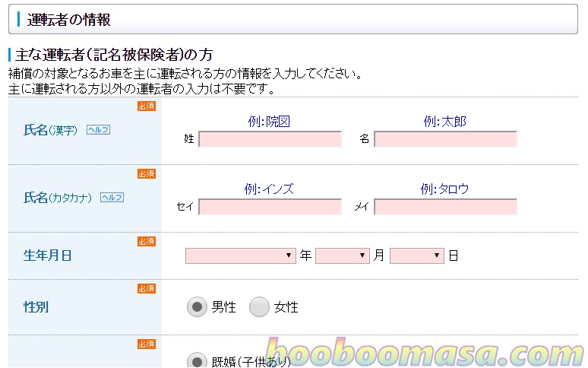Image resolution: width=588 pixels, height=368 pixels.
Task: Click the 主な運転者(記名被保険者)の方 heading
Action: pos(114,55)
